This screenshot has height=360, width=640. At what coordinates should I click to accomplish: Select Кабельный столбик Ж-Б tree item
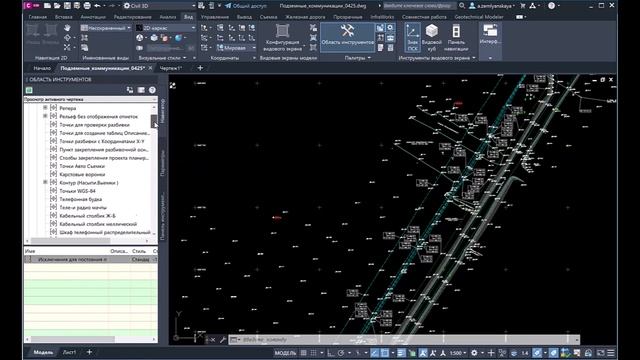click(87, 216)
